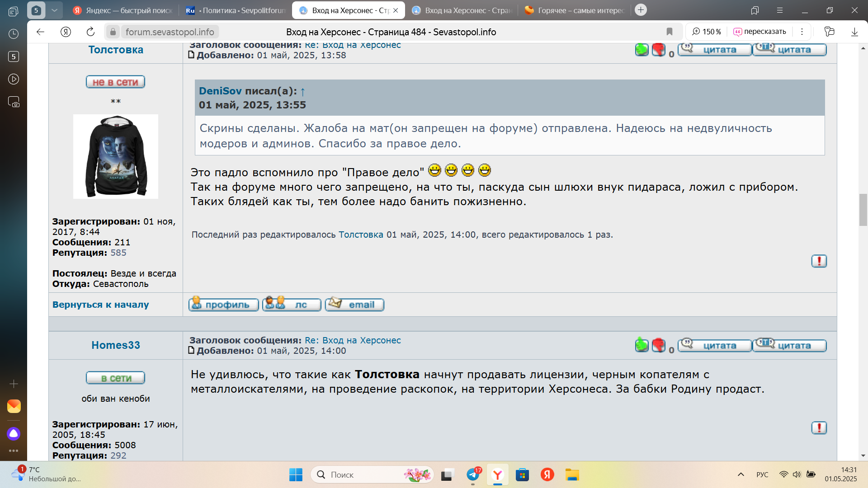Open DeniSov's profile link in the quote
This screenshot has width=868, height=488.
(x=220, y=91)
